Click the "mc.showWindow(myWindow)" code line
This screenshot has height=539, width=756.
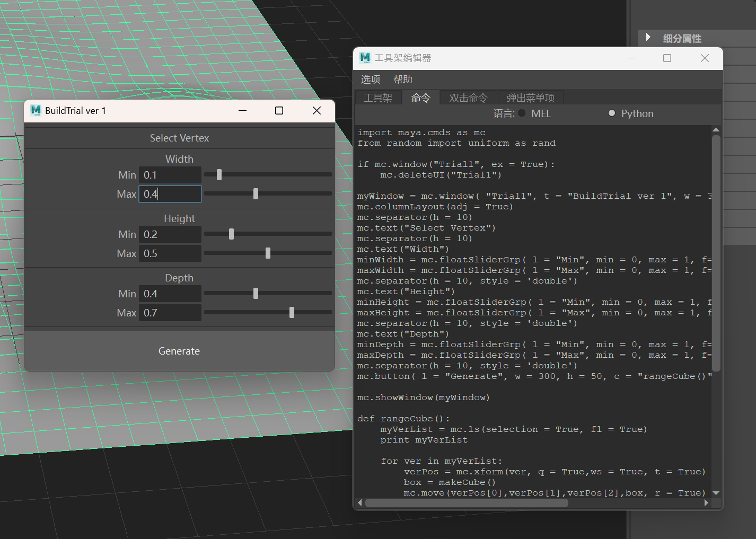pyautogui.click(x=424, y=397)
